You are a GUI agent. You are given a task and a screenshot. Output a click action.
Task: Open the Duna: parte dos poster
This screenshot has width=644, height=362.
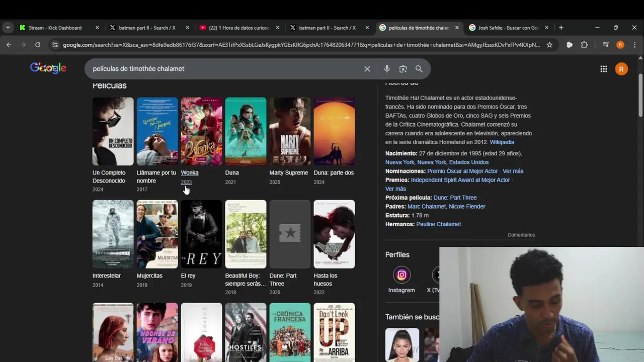pos(334,131)
